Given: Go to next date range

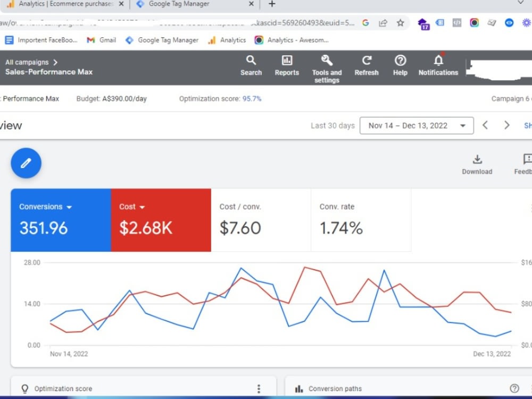Looking at the screenshot, I should 507,125.
